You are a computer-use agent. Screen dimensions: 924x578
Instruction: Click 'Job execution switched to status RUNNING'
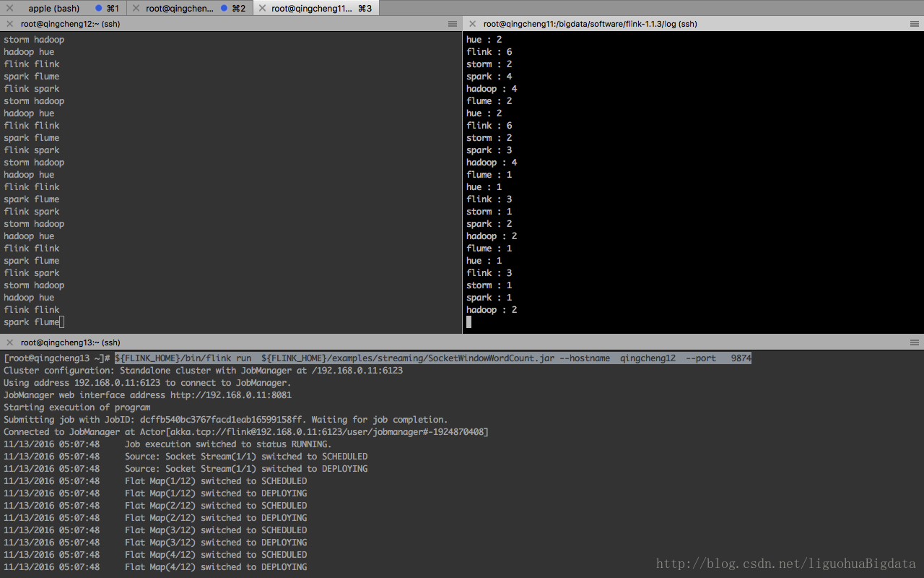[228, 444]
